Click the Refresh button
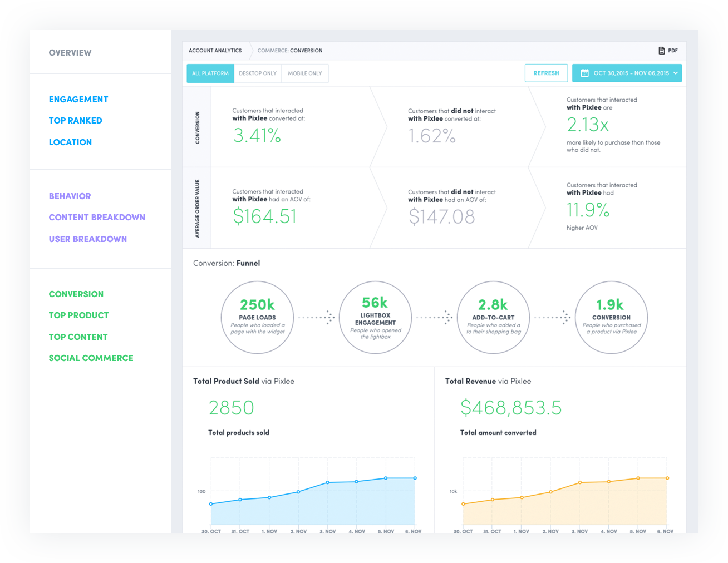 (546, 73)
